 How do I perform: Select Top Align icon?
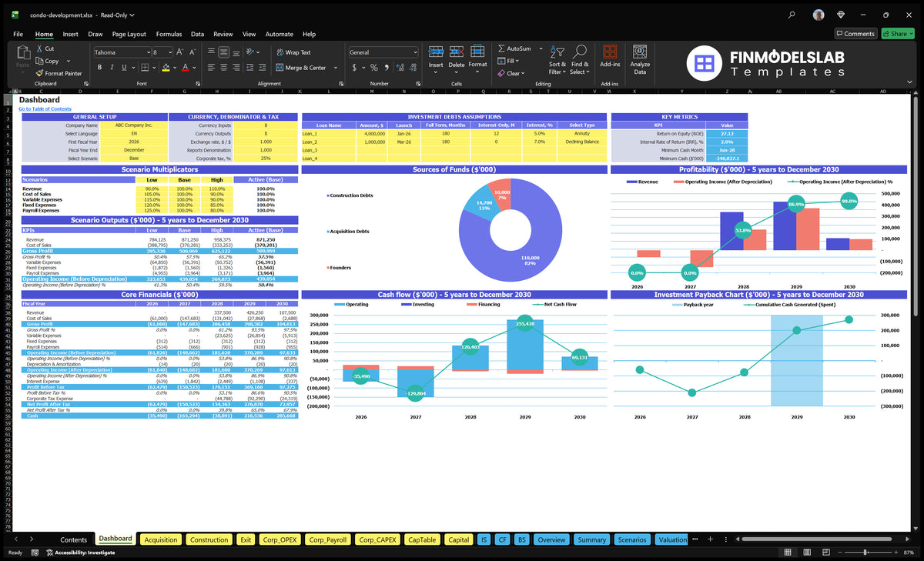(x=210, y=52)
